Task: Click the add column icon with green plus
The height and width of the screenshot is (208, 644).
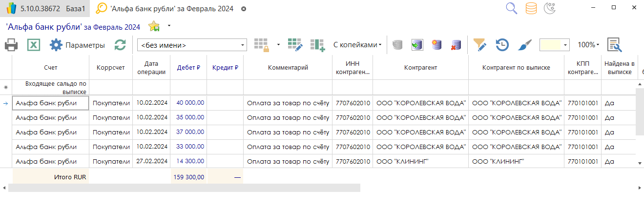Action: tap(318, 45)
